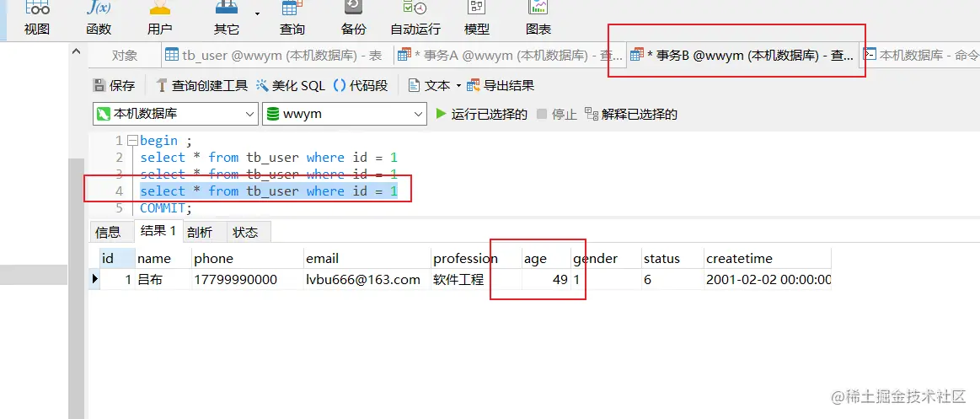This screenshot has height=419, width=980.
Task: Open the wwym database dropdown
Action: point(345,114)
